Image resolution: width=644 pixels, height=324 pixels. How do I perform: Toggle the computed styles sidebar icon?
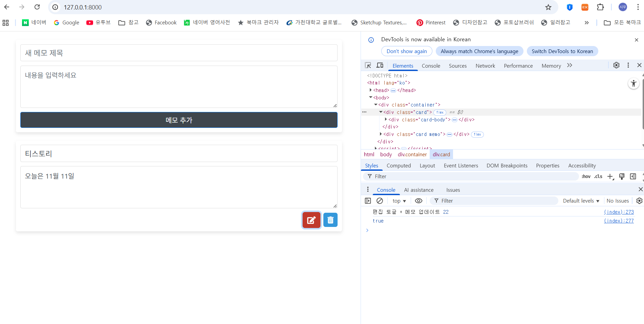click(x=633, y=177)
